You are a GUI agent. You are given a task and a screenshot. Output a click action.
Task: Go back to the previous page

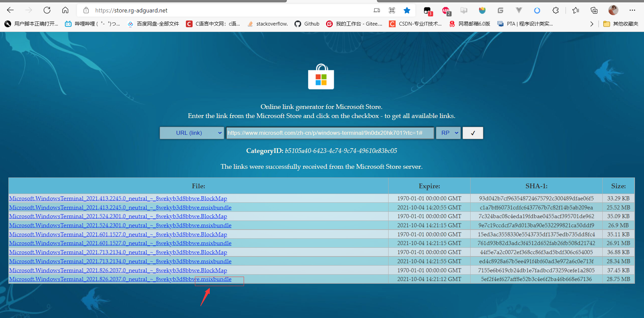[x=10, y=10]
